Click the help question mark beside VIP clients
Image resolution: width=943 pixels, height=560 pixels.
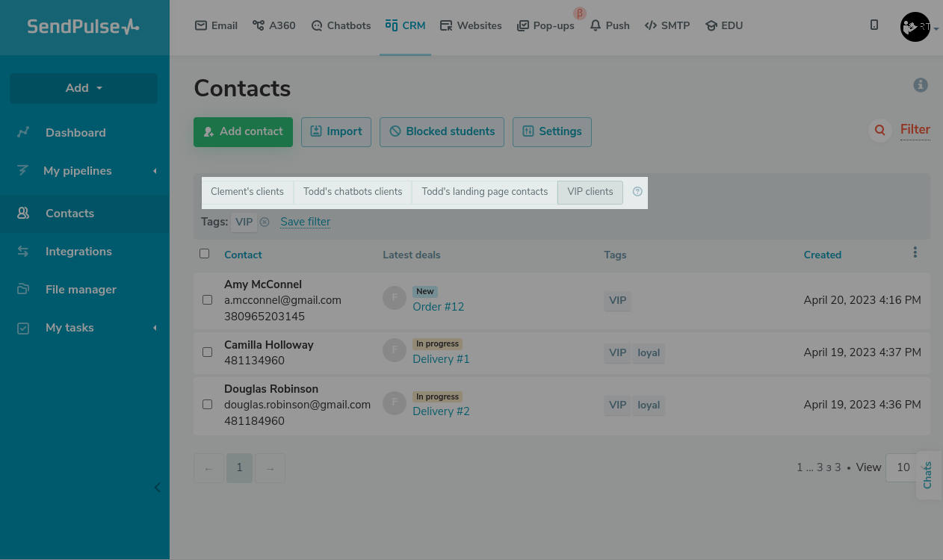click(x=637, y=192)
